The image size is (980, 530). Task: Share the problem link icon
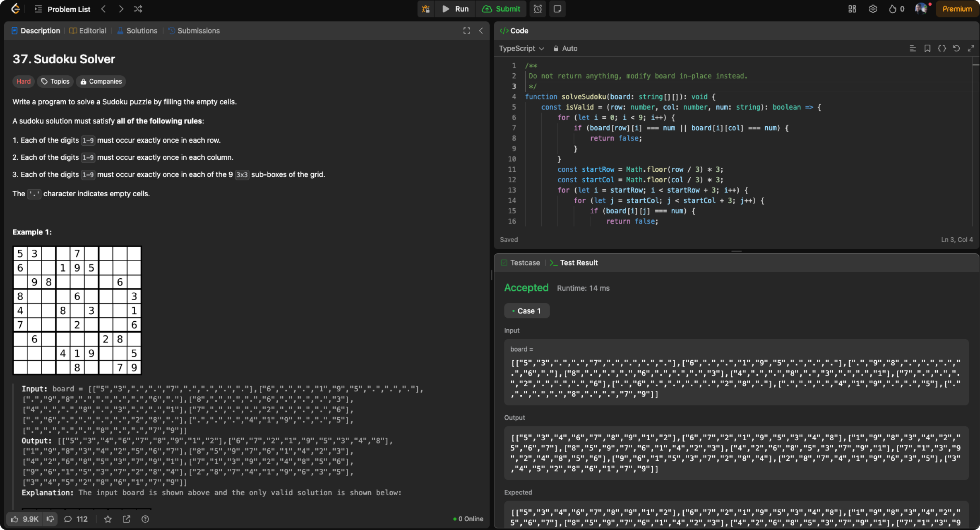[127, 519]
